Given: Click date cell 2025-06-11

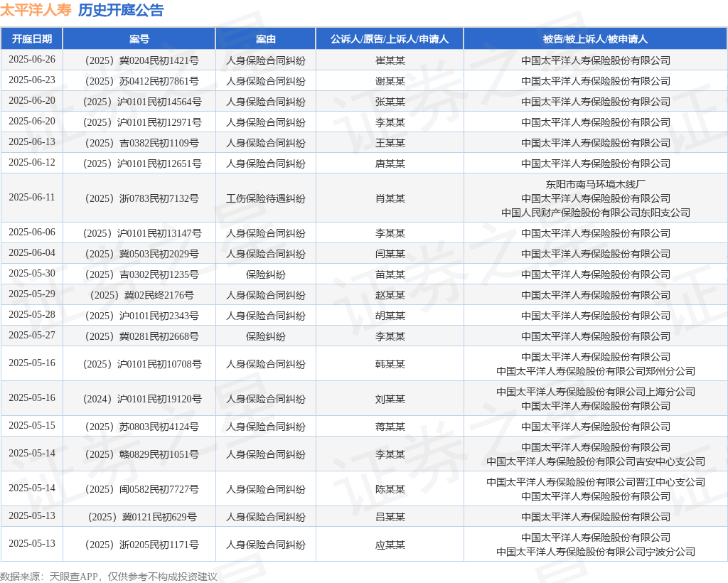Looking at the screenshot, I should click(x=31, y=198).
